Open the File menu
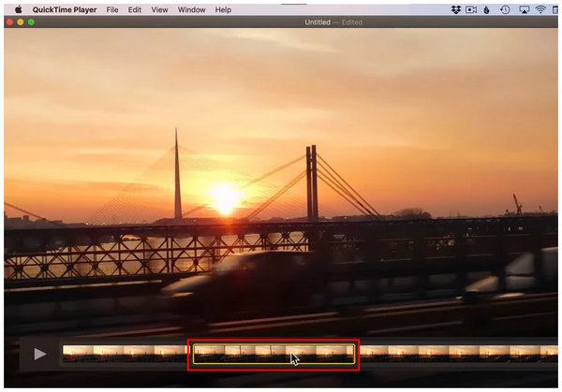Screen dimensions: 562x392 click(112, 9)
